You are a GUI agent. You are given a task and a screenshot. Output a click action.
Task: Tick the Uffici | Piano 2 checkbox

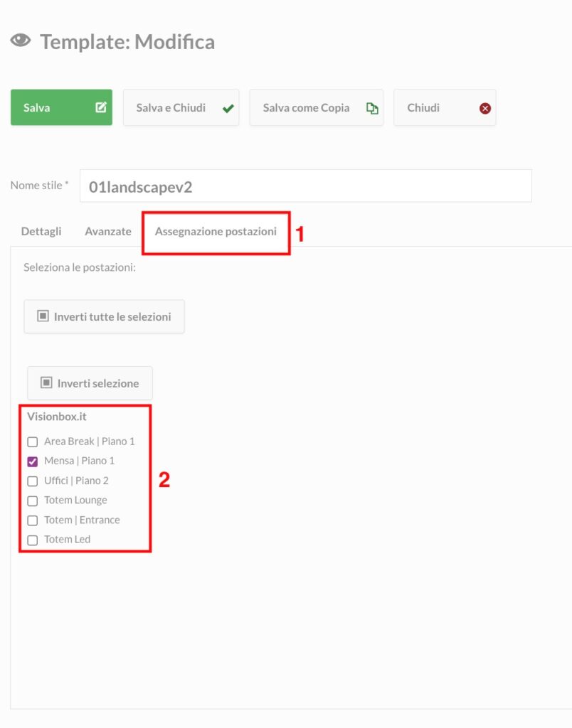click(33, 481)
